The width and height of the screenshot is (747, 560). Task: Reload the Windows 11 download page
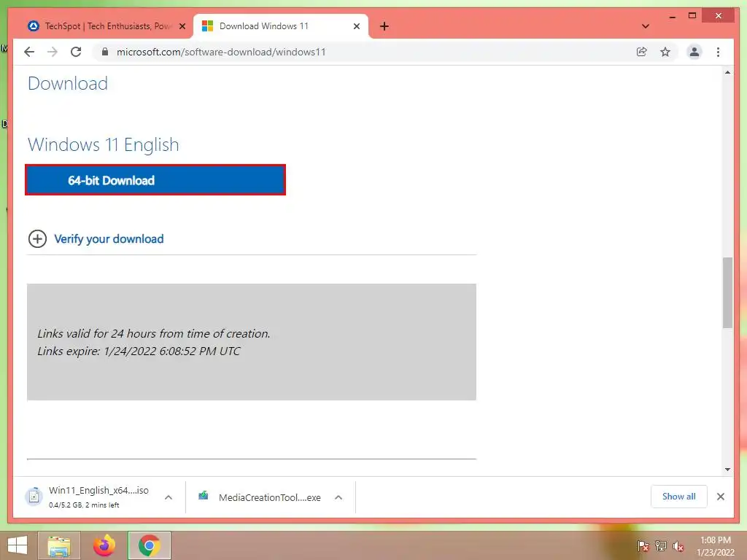[x=76, y=52]
